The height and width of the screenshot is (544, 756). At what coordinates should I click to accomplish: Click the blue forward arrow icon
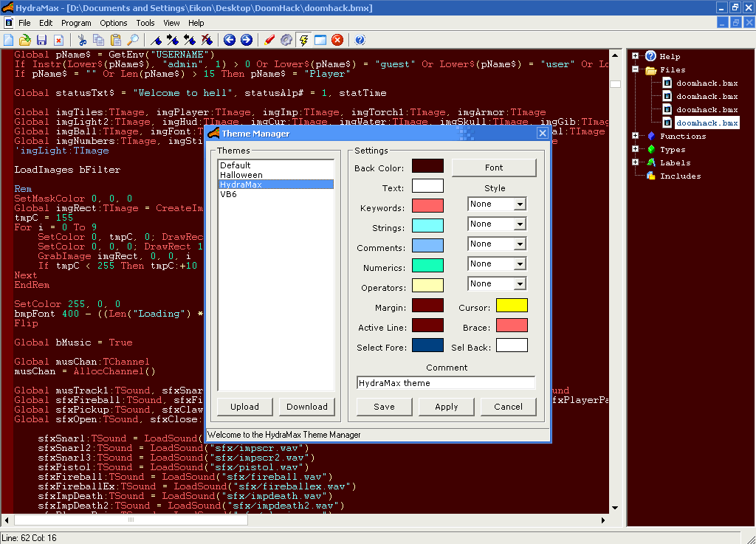pyautogui.click(x=247, y=40)
